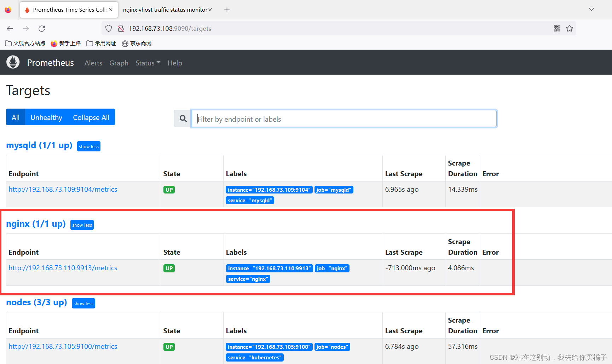Click the nodes (3/3 up) heading

36,302
